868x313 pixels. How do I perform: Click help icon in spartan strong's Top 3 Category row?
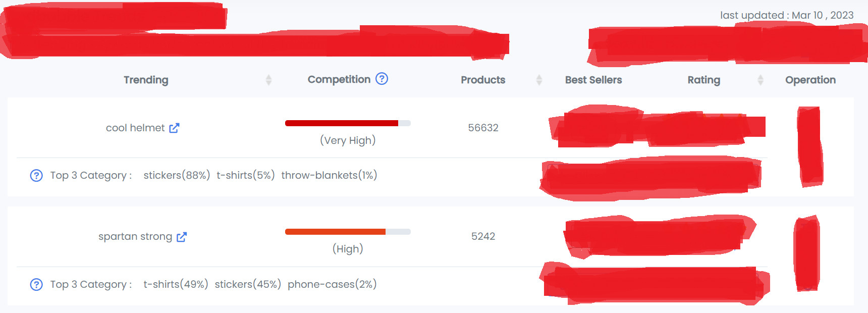36,284
